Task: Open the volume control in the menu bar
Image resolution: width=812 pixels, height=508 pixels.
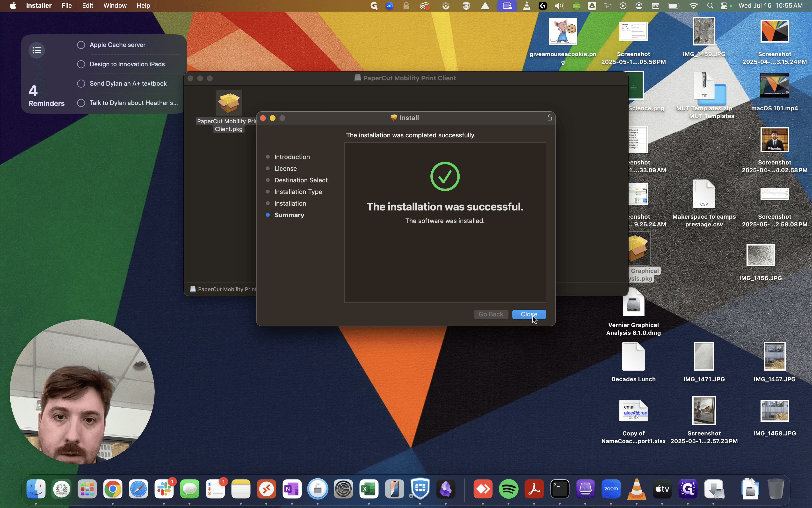Action: tap(559, 6)
